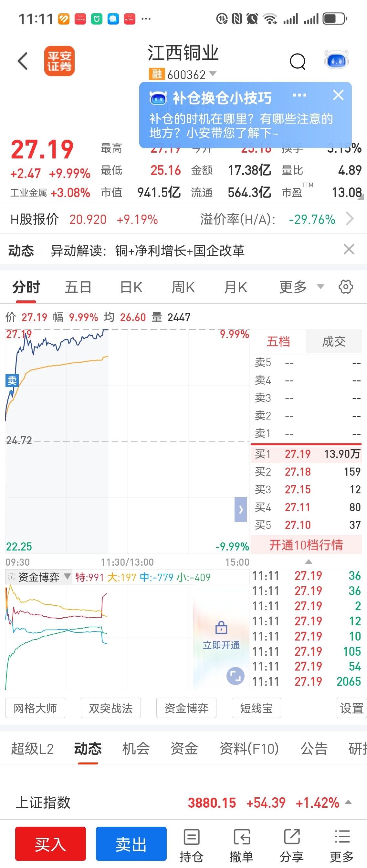
Task: Open chart settings gear icon
Action: click(346, 287)
